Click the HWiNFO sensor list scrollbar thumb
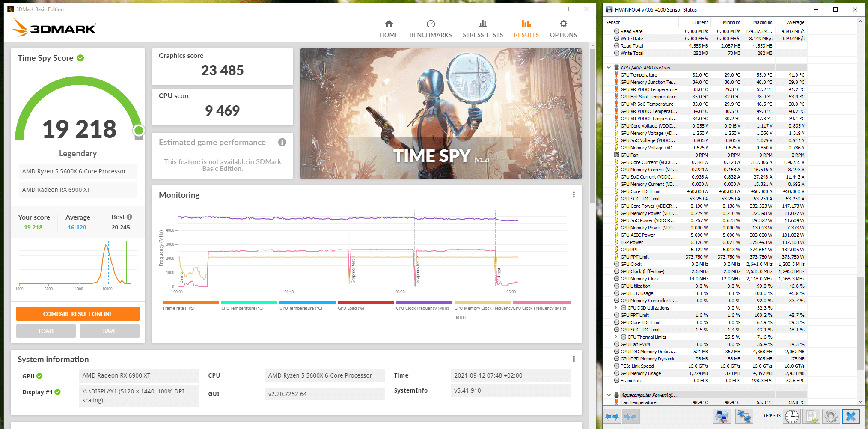 point(860,323)
